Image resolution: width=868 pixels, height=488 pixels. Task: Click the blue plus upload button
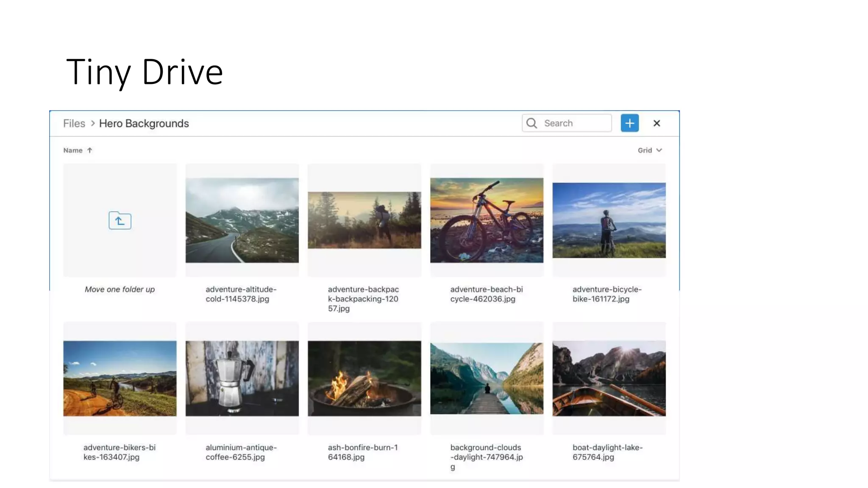click(629, 123)
